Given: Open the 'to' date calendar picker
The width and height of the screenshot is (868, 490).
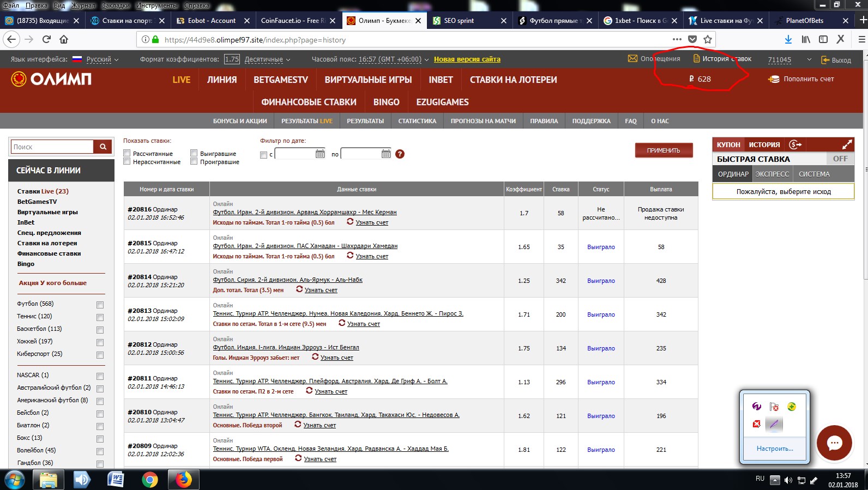Looking at the screenshot, I should pos(386,154).
